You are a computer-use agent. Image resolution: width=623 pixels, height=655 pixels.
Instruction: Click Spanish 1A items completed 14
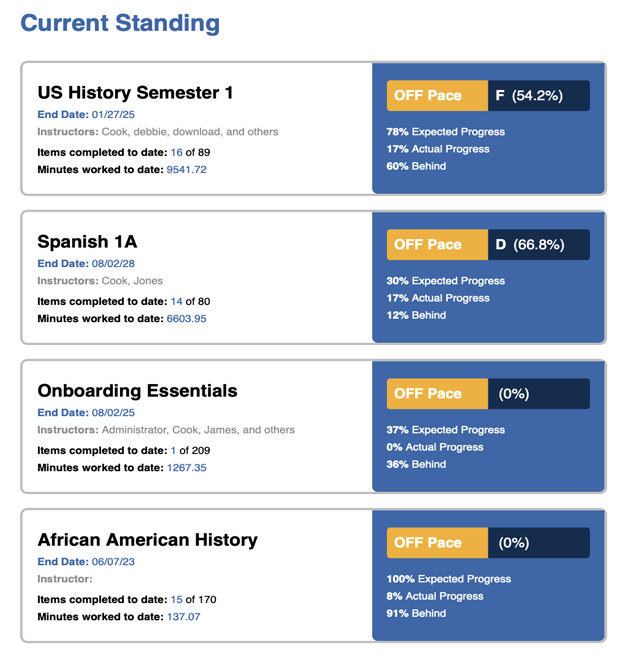pos(176,301)
